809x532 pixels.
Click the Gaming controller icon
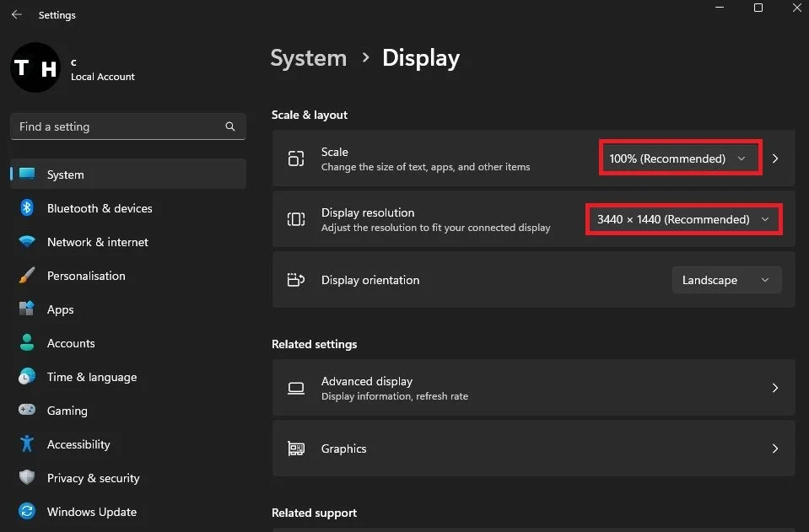tap(27, 410)
